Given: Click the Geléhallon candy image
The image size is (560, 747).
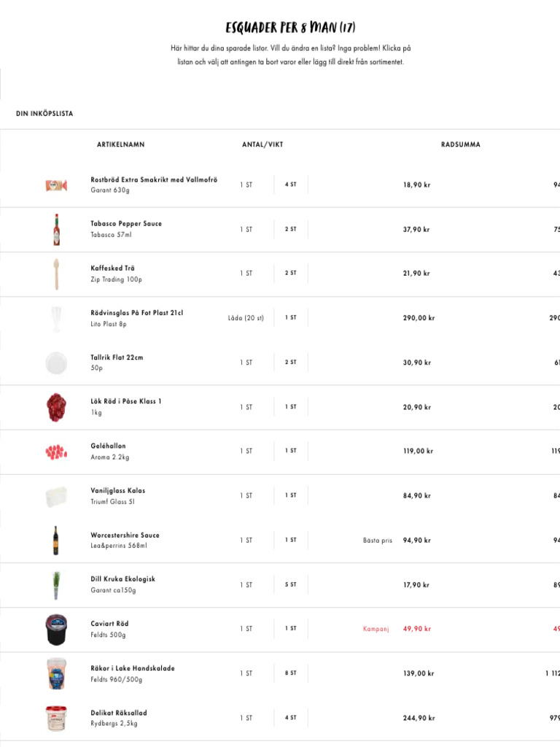Looking at the screenshot, I should (x=56, y=452).
